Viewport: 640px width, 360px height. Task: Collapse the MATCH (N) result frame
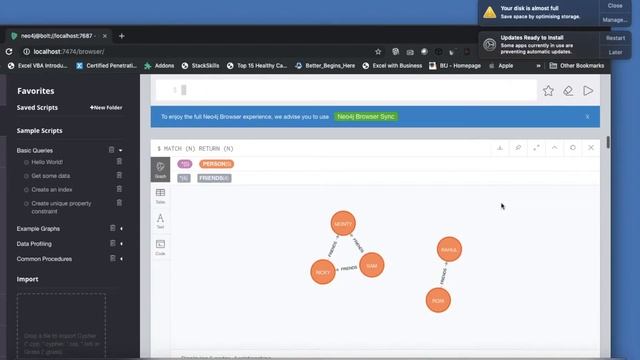554,148
